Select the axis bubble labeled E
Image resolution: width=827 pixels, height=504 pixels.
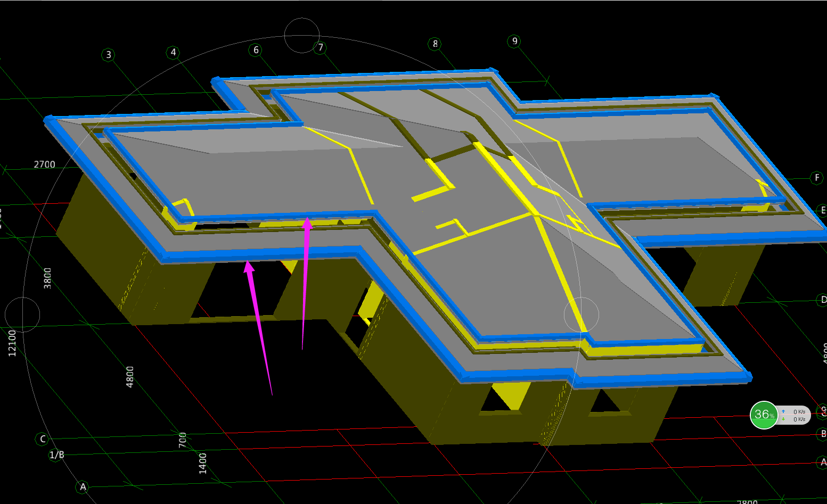tap(823, 210)
